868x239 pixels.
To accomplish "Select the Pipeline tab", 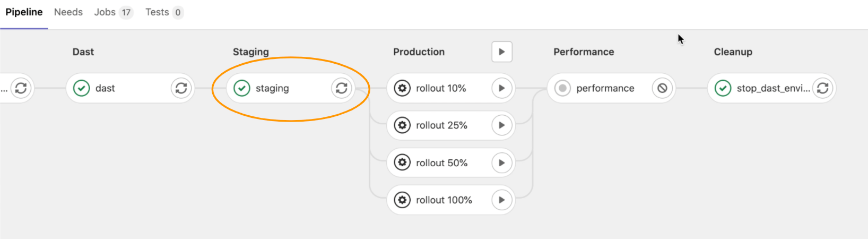I will (x=24, y=12).
